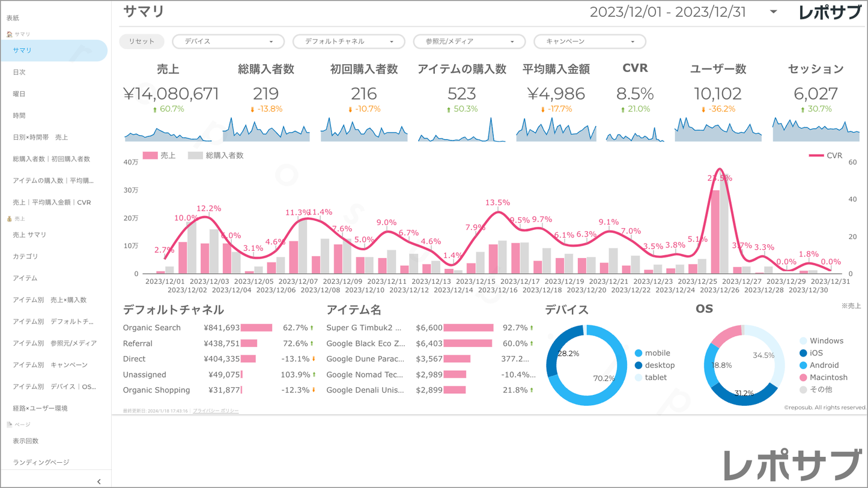The width and height of the screenshot is (868, 488).
Task: Expand the キャンペーン filter dropdown
Action: (x=589, y=41)
